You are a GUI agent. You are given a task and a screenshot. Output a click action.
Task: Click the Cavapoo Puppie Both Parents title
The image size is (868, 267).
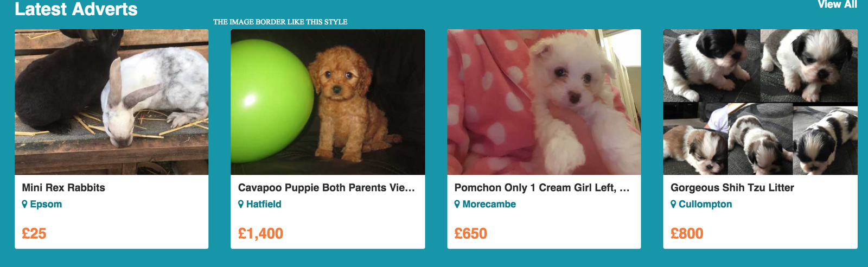tap(326, 188)
